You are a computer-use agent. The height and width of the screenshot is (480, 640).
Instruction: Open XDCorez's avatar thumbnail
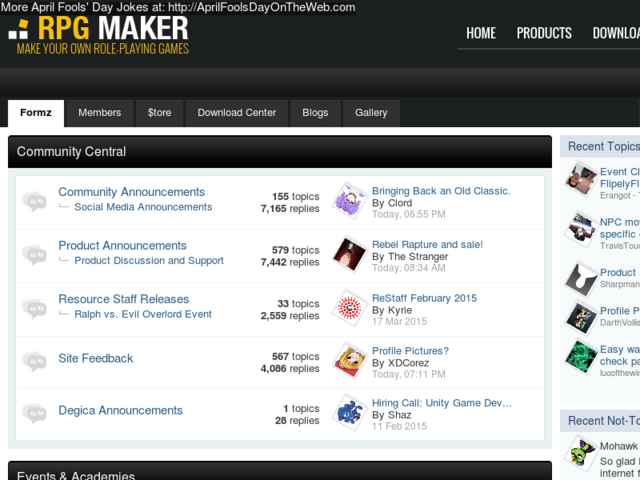pos(349,361)
